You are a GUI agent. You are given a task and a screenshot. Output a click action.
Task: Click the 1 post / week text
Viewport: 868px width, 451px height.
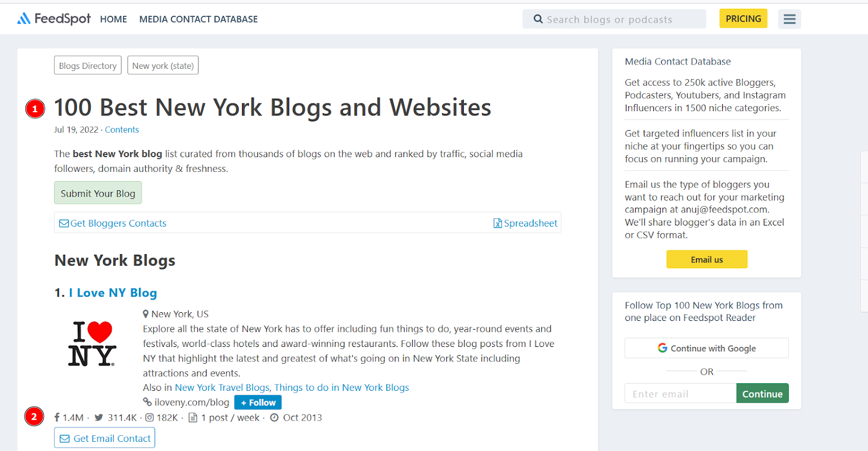tap(230, 417)
